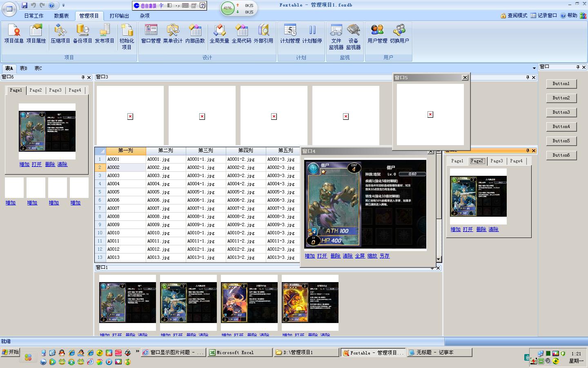588x368 pixels.
Task: Switch to table tab 表B
Action: click(24, 68)
